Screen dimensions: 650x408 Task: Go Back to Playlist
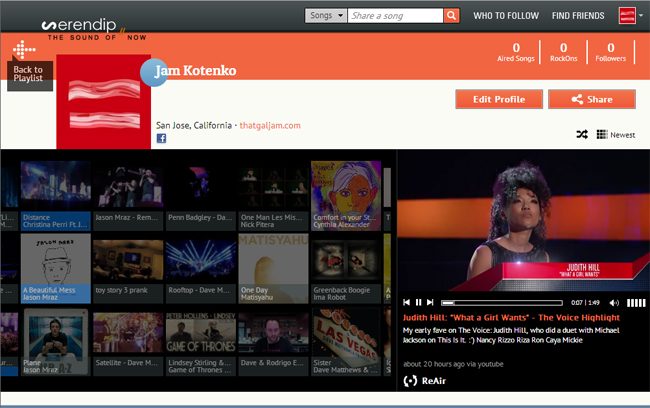click(30, 74)
